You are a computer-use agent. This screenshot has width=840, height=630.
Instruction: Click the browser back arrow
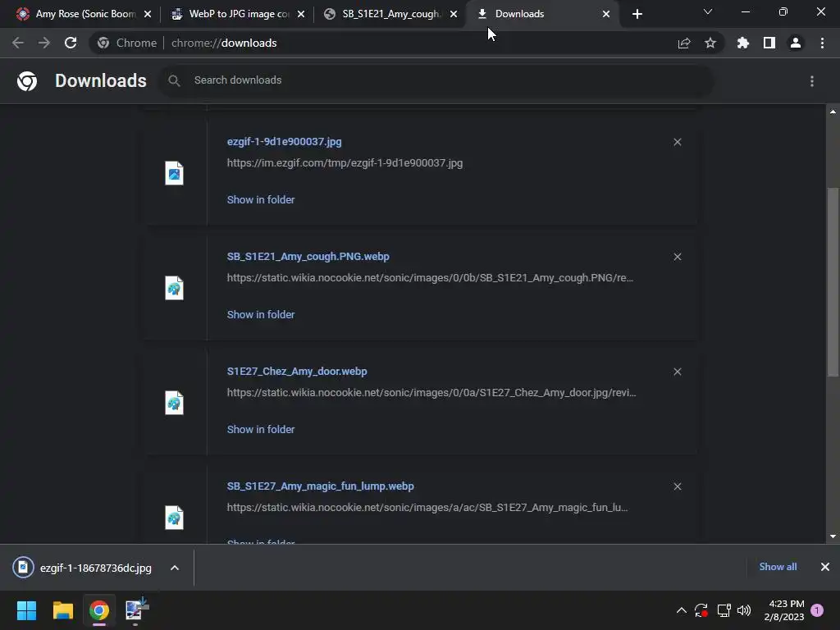[x=18, y=43]
